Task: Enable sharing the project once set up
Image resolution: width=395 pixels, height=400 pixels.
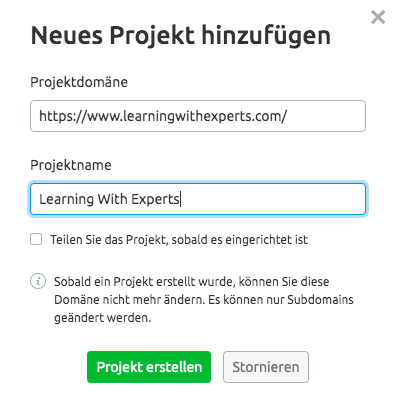Action: click(x=36, y=239)
